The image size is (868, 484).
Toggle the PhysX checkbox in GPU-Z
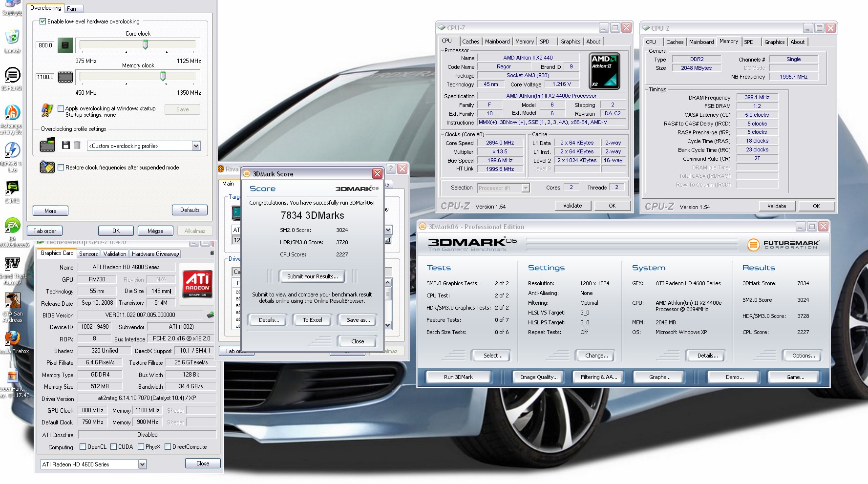141,447
